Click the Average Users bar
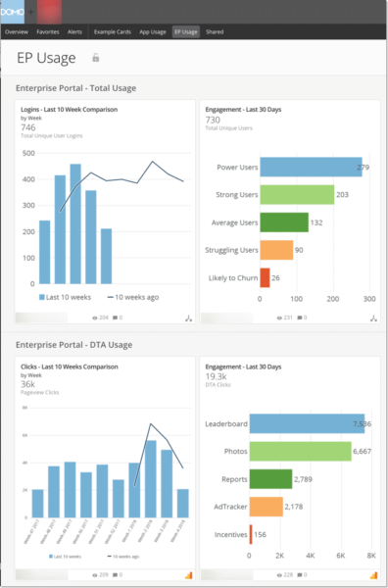 coord(284,222)
